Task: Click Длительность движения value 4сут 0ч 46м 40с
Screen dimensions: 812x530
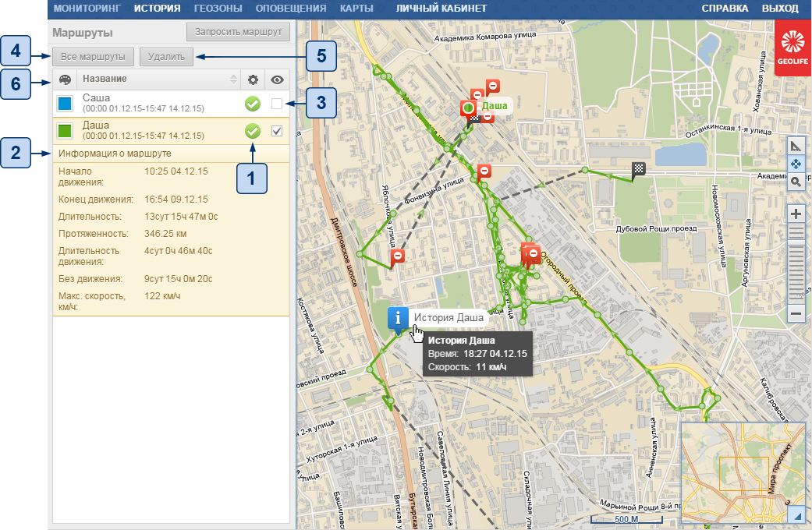Action: click(178, 251)
